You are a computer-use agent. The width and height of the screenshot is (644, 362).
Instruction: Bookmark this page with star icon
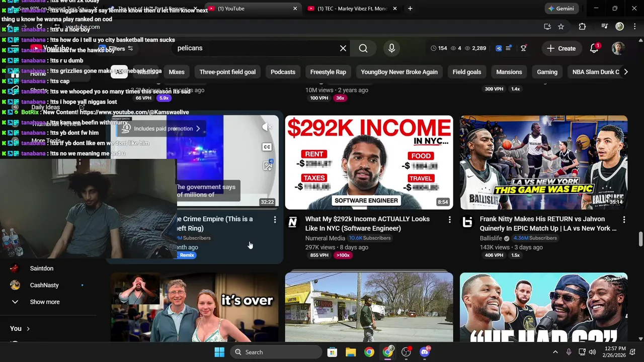point(561,27)
